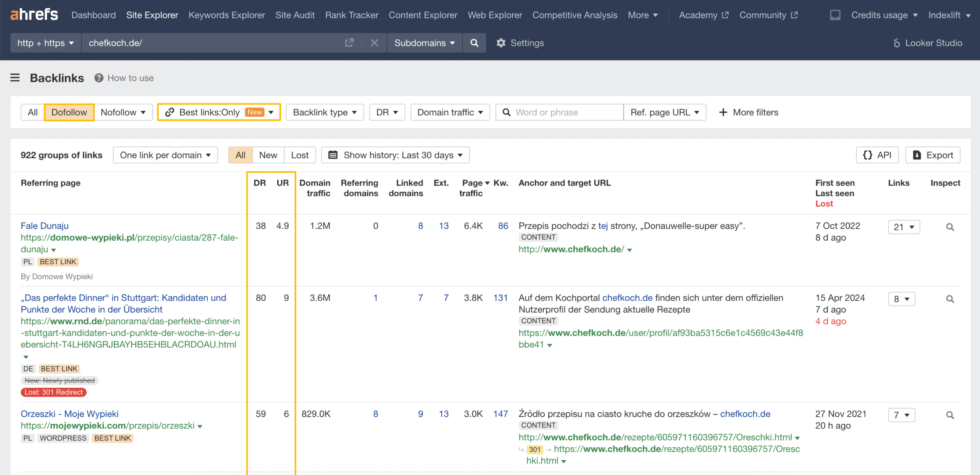Click the 131 keywords value
Image resolution: width=980 pixels, height=475 pixels.
point(500,298)
